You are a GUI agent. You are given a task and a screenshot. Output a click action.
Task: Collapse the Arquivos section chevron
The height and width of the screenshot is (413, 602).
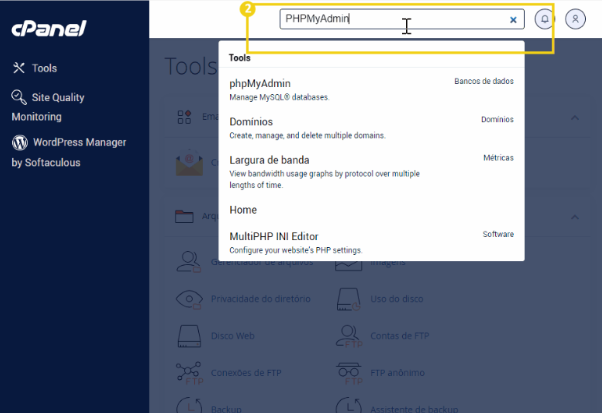(x=575, y=217)
